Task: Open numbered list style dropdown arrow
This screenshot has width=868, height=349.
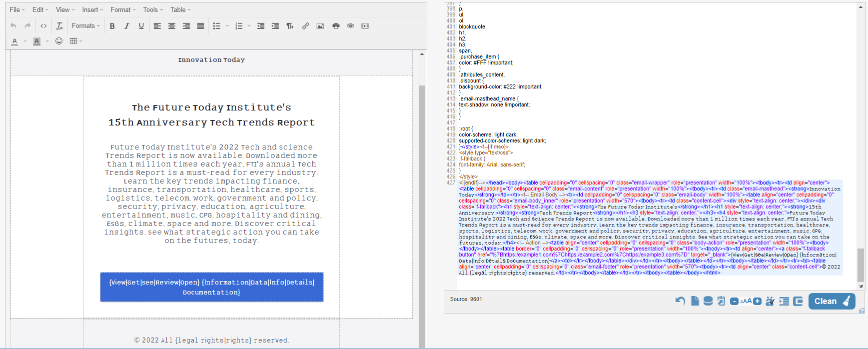Action: [249, 26]
